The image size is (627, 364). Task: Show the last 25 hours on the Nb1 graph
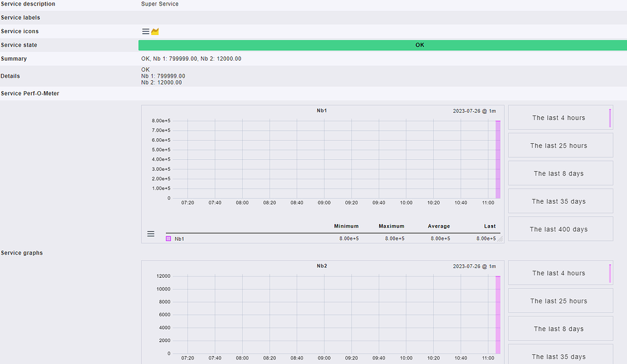pos(559,145)
